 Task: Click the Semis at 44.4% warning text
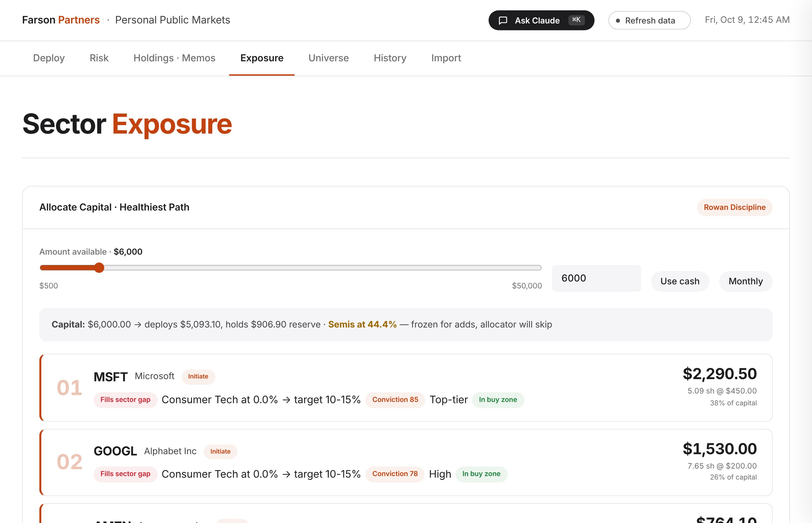(x=362, y=324)
